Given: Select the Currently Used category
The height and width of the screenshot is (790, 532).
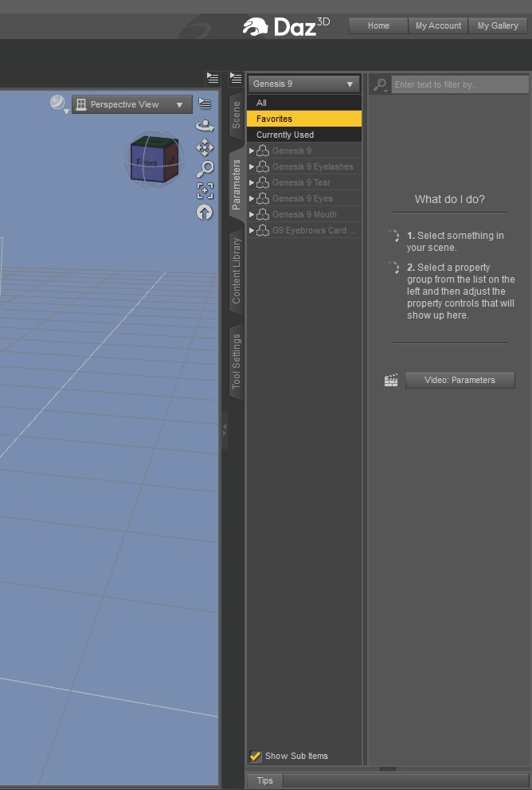Looking at the screenshot, I should click(303, 135).
